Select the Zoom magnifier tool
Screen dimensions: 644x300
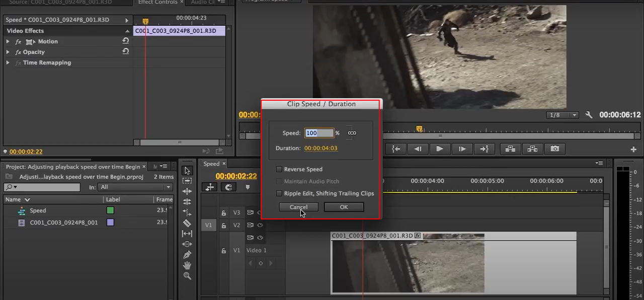[x=187, y=276]
